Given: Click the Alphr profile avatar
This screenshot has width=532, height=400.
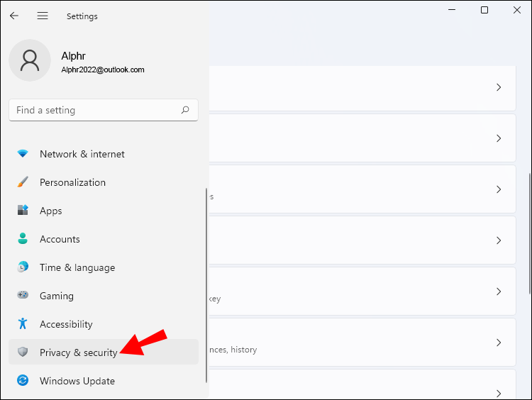Looking at the screenshot, I should tap(30, 60).
